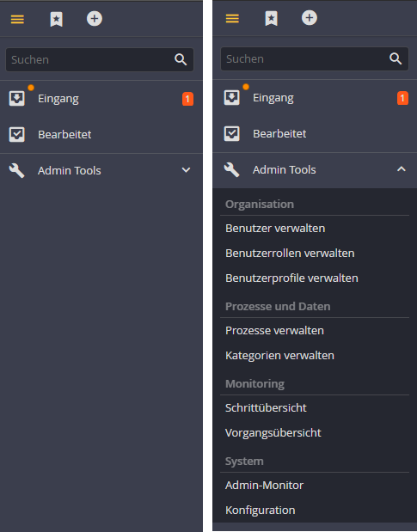
Task: Collapse Admin Tools with up chevron
Action: click(x=402, y=169)
